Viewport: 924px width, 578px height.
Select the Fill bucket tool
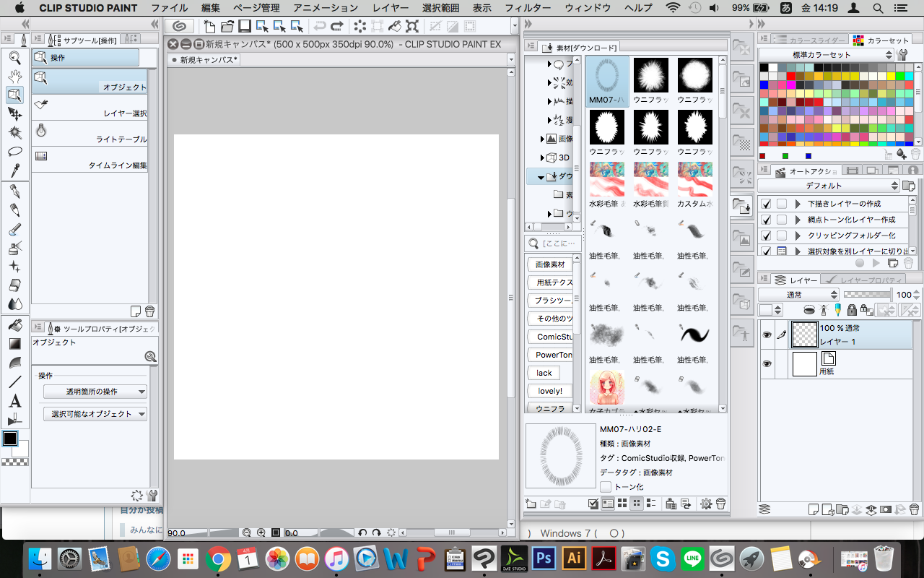[x=14, y=325]
